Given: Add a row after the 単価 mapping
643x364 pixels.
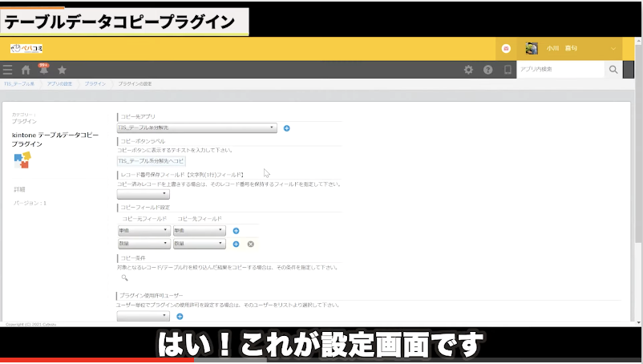Looking at the screenshot, I should click(x=236, y=231).
